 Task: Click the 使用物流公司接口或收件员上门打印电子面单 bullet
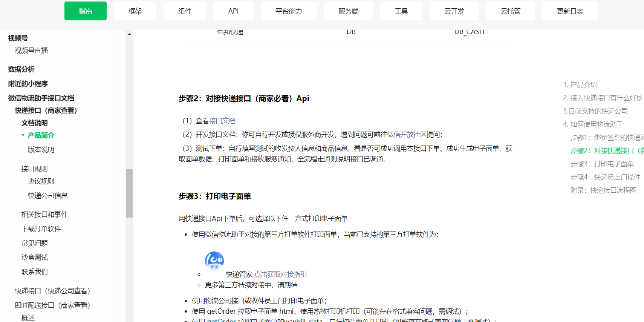(x=259, y=301)
